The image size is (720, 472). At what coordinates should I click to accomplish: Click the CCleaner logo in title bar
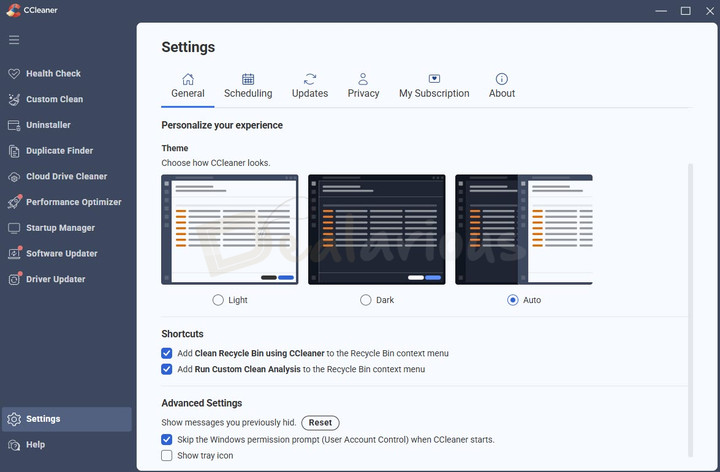coord(13,10)
